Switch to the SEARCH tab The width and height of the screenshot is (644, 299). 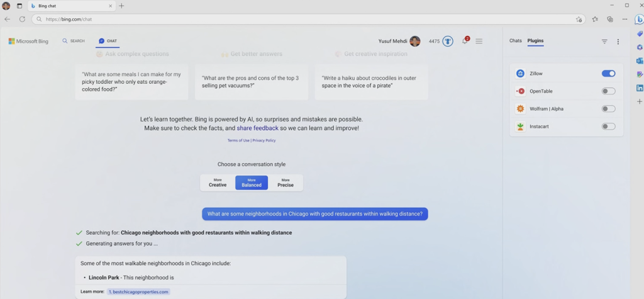pos(74,41)
